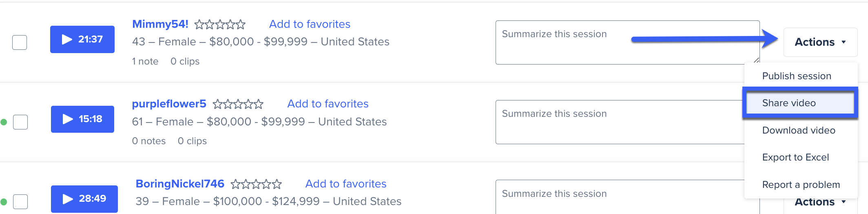
Task: Rate BoringNickel746 with the third star
Action: pos(256,184)
